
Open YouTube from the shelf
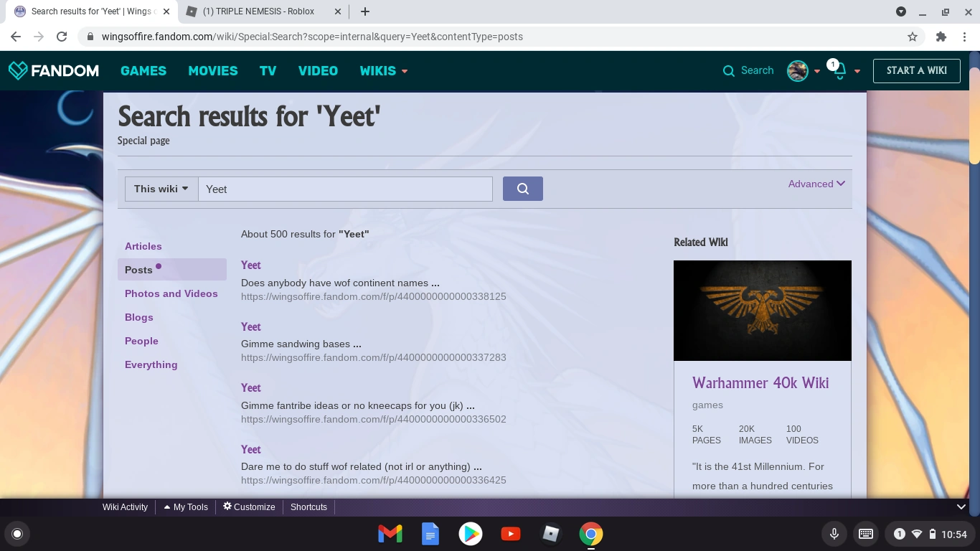pyautogui.click(x=510, y=534)
